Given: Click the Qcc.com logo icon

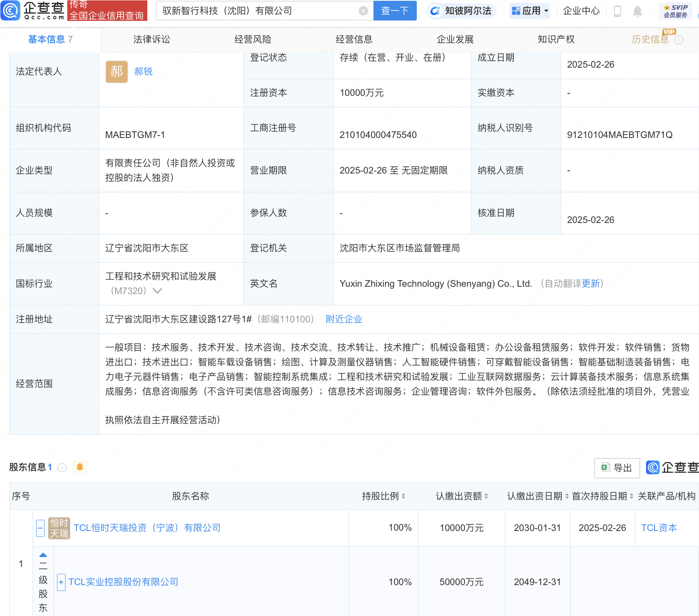Looking at the screenshot, I should click(10, 10).
